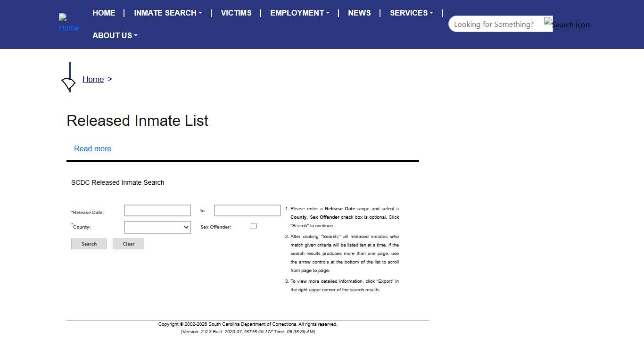Open the County dropdown list
The height and width of the screenshot is (362, 644).
pyautogui.click(x=157, y=228)
